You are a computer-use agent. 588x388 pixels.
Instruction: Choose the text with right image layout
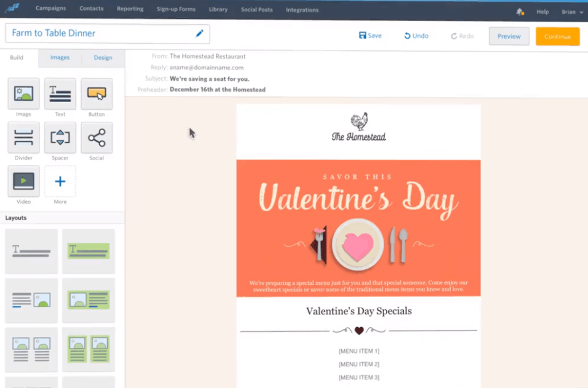(32, 300)
